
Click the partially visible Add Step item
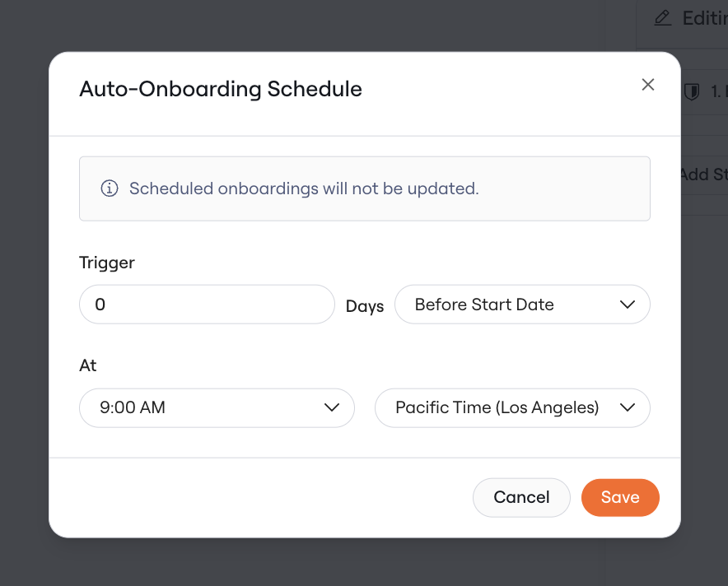click(703, 174)
